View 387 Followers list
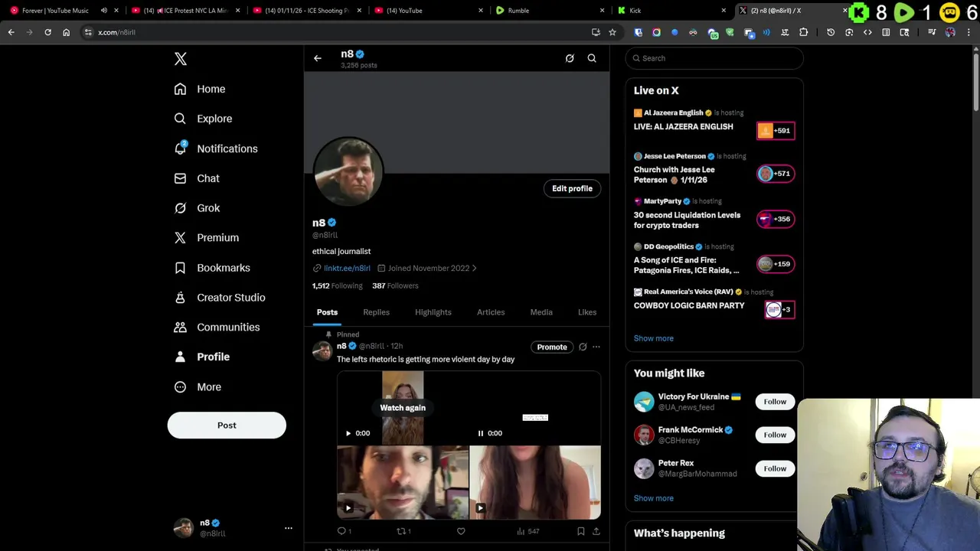 (395, 286)
